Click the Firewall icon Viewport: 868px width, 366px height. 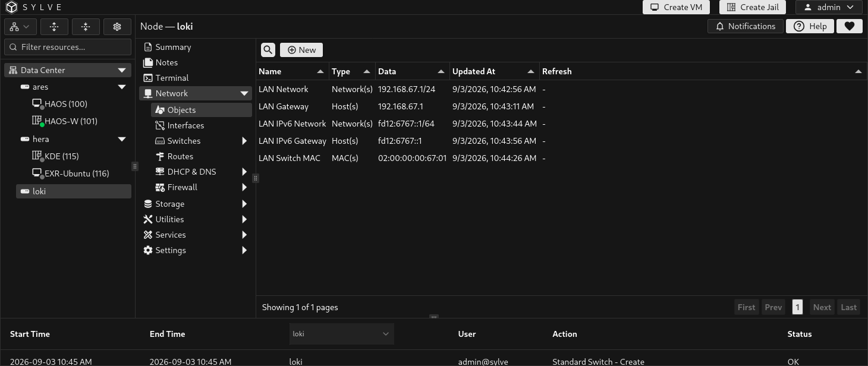pyautogui.click(x=160, y=187)
